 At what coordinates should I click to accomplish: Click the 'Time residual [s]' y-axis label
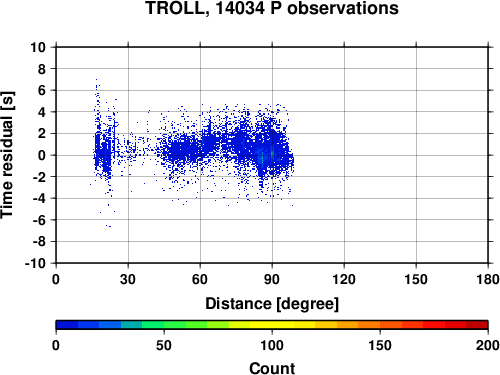(7, 155)
